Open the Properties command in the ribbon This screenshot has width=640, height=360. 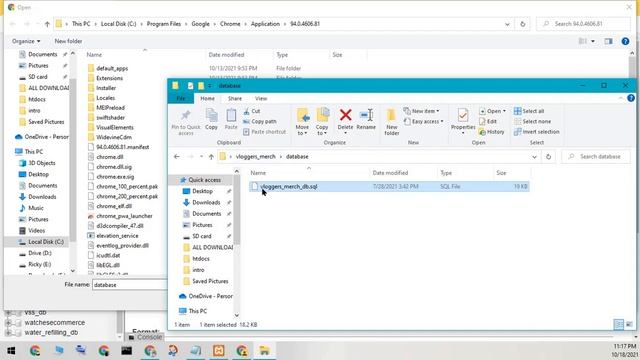pyautogui.click(x=463, y=121)
